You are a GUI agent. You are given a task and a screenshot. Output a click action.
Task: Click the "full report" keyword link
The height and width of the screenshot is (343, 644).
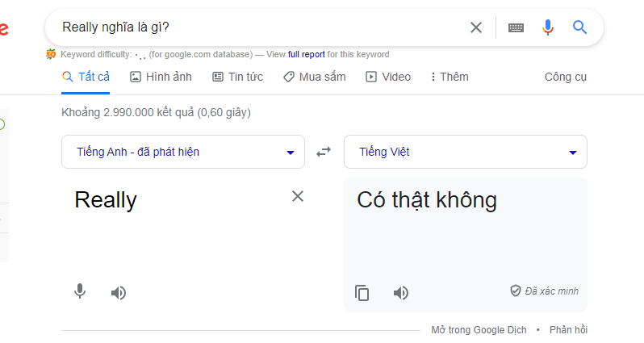306,55
